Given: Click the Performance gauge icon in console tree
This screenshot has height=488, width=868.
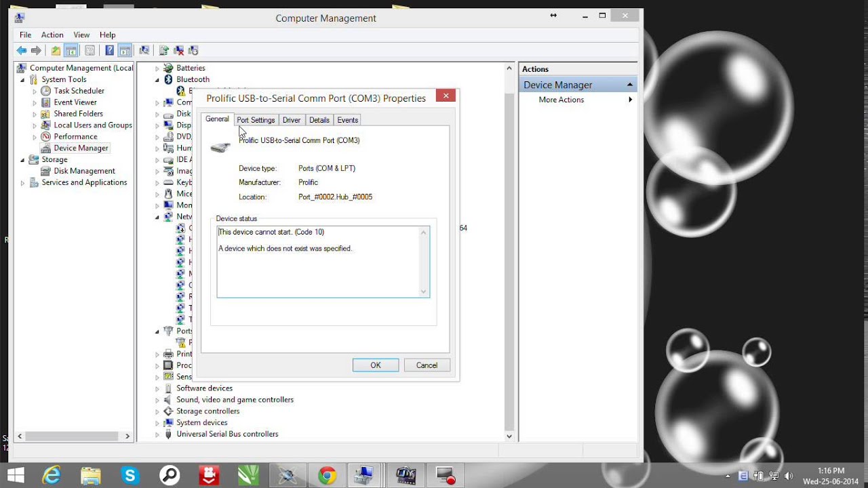Looking at the screenshot, I should click(x=46, y=136).
